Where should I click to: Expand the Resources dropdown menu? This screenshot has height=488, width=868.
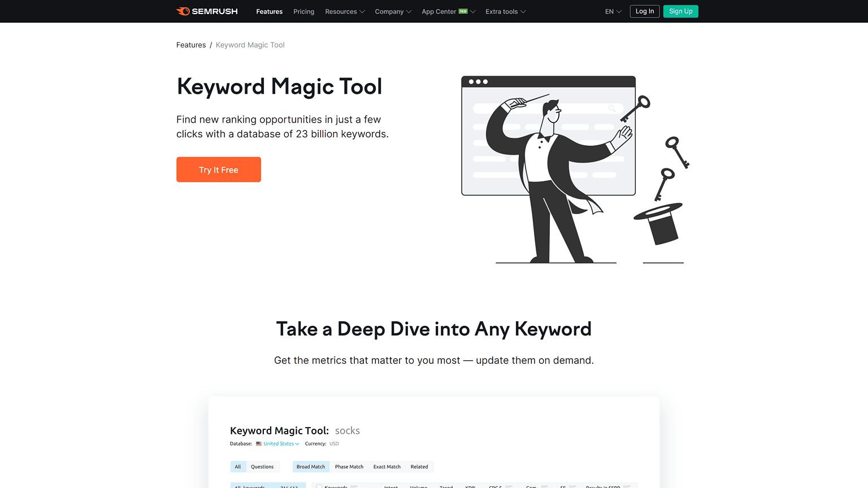[x=345, y=11]
